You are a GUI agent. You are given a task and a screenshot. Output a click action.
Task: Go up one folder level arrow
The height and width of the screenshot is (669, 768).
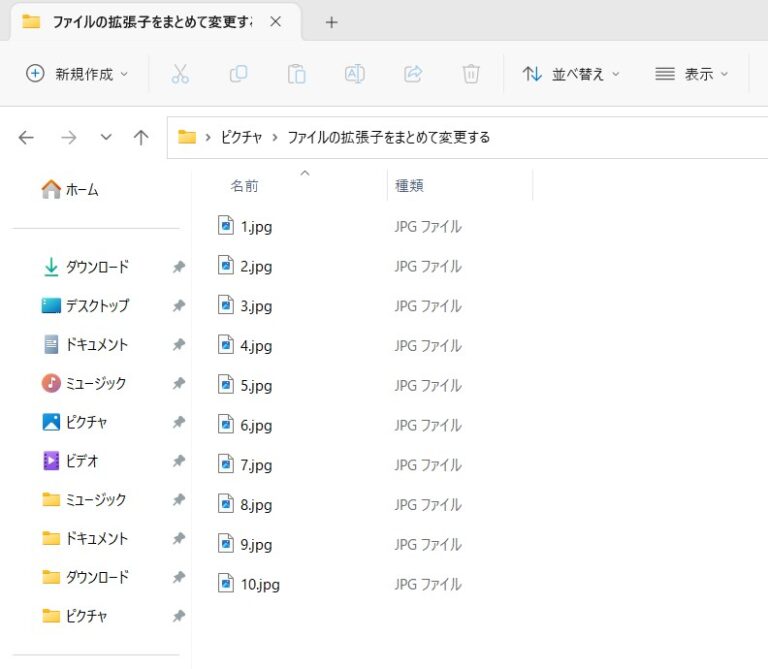(141, 138)
